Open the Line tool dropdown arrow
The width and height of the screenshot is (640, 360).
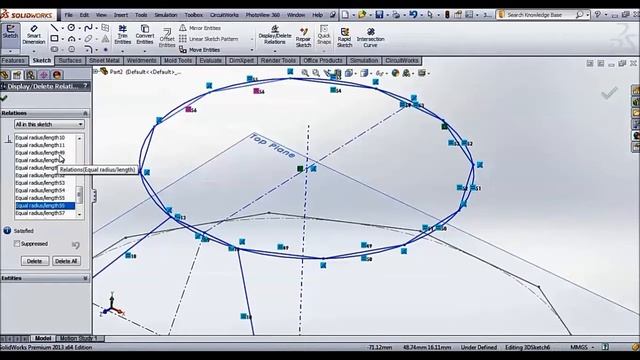pos(62,28)
